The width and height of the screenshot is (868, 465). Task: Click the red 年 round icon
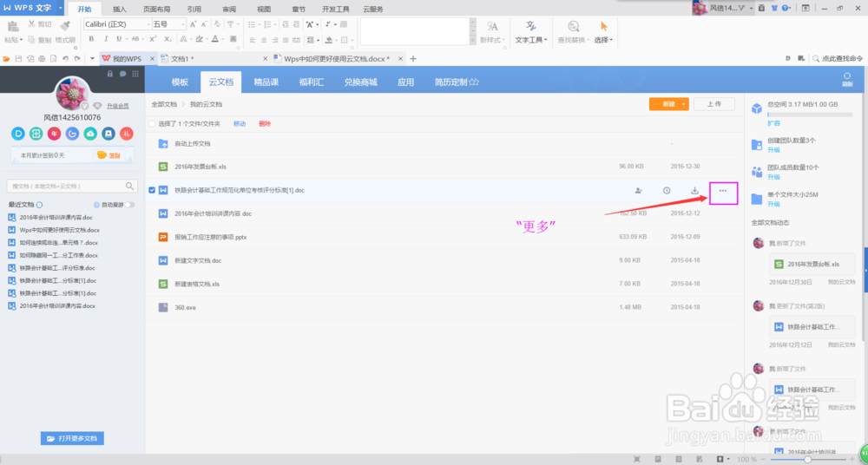coord(54,133)
